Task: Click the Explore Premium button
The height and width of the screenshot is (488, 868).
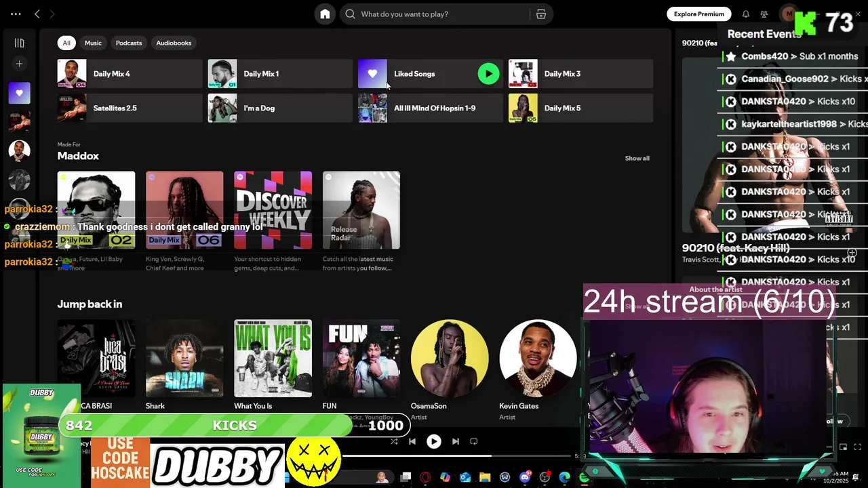Action: pyautogui.click(x=698, y=14)
